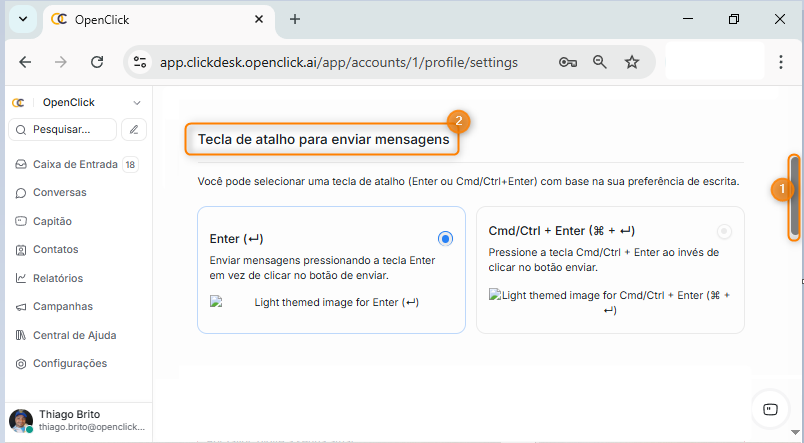Click the compose new conversation pencil icon
Screen dimensions: 804x443
click(134, 129)
